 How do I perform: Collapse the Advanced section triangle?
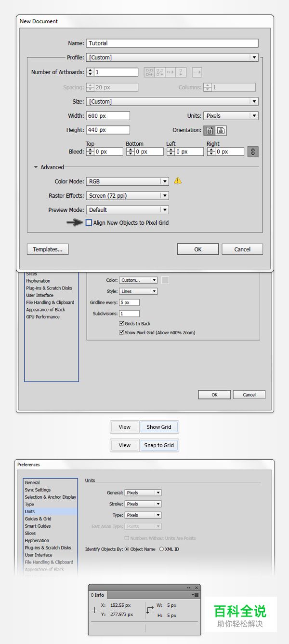pyautogui.click(x=36, y=167)
